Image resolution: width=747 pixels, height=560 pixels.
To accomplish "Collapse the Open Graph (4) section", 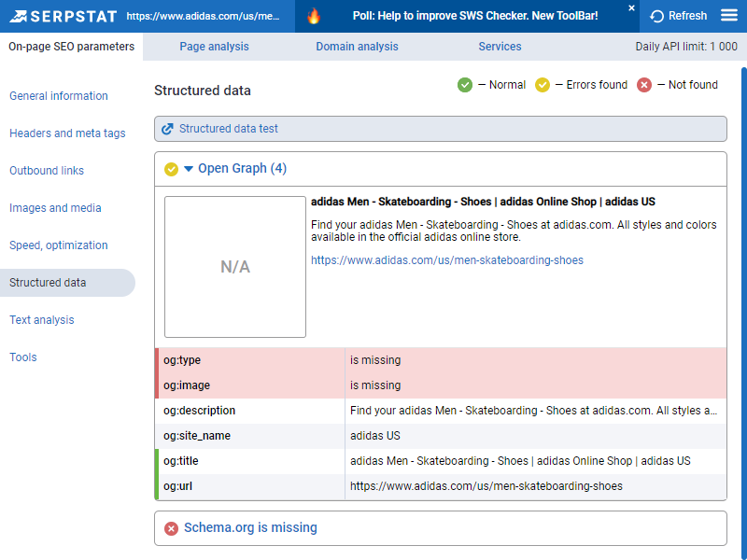I will pos(189,169).
